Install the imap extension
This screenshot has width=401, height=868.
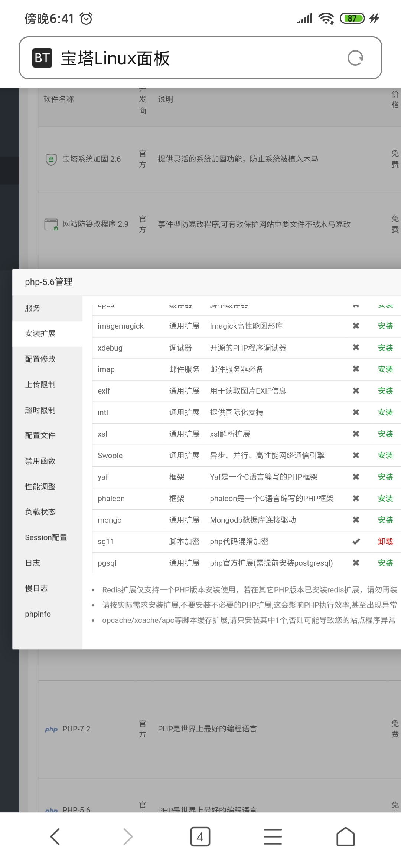385,369
